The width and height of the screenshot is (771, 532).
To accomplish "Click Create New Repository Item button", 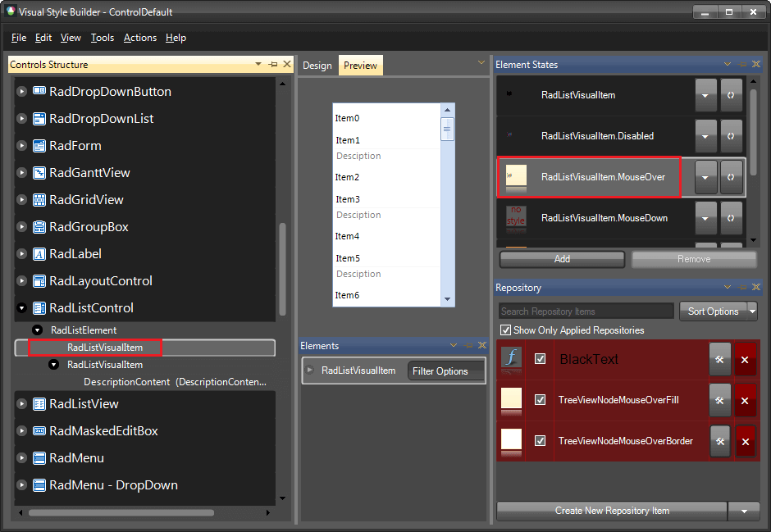I will tap(612, 511).
